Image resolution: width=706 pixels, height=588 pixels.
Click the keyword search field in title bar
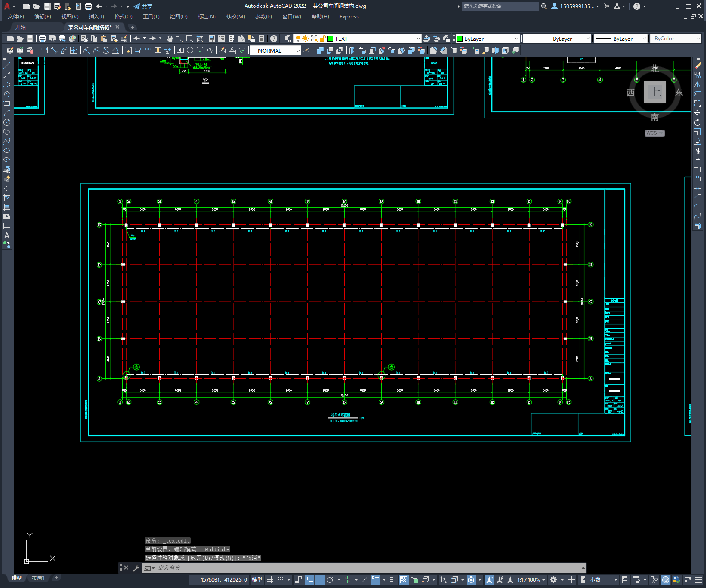500,6
